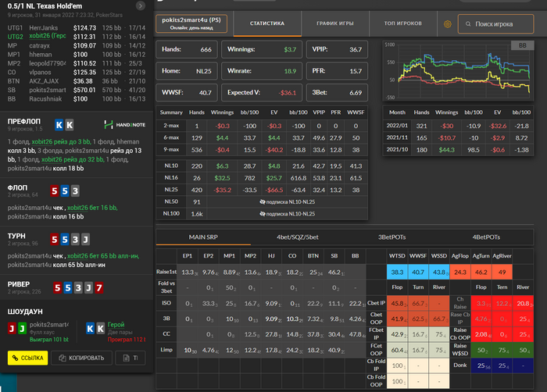Click the Герой label at showdown

pos(116,324)
